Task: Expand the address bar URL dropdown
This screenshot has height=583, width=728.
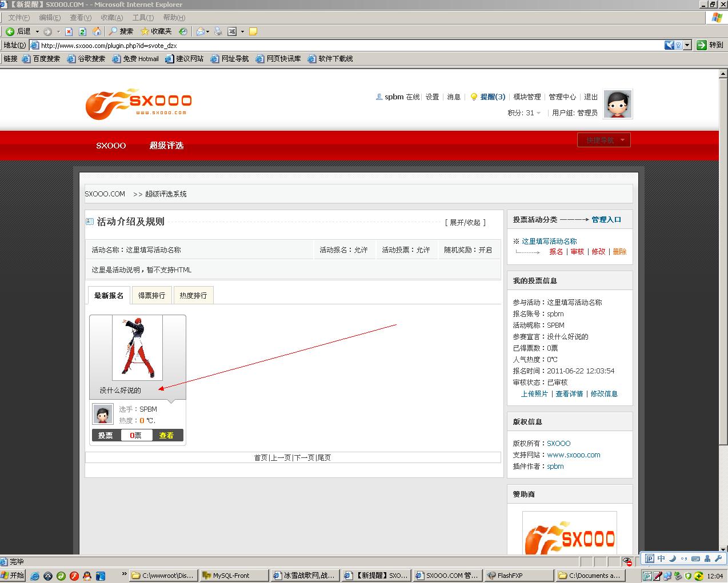Action: 687,45
